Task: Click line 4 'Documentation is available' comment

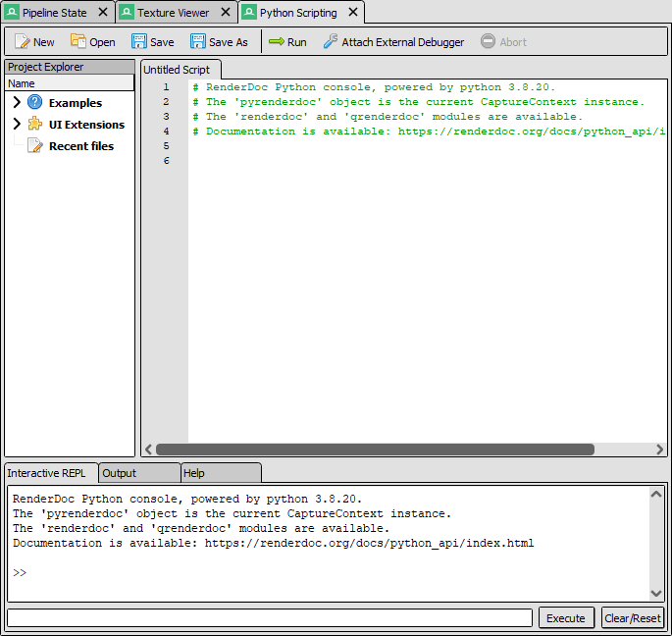Action: (429, 132)
